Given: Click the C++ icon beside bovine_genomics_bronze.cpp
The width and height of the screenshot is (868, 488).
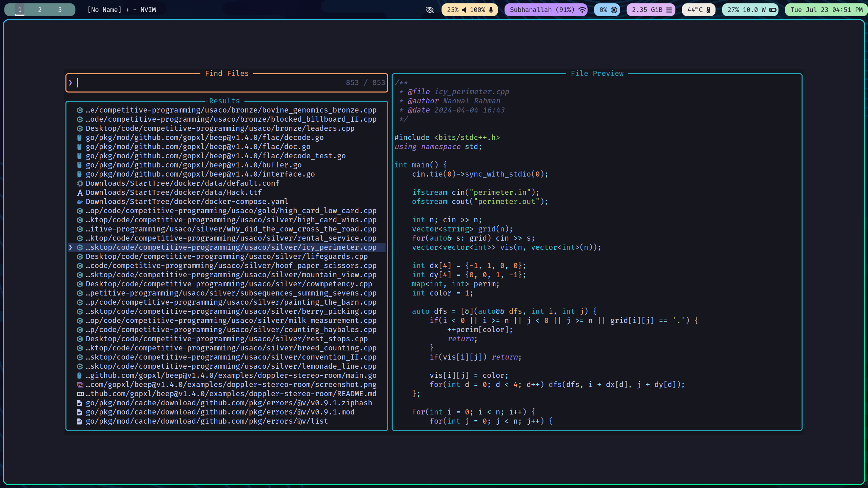Looking at the screenshot, I should pyautogui.click(x=80, y=110).
